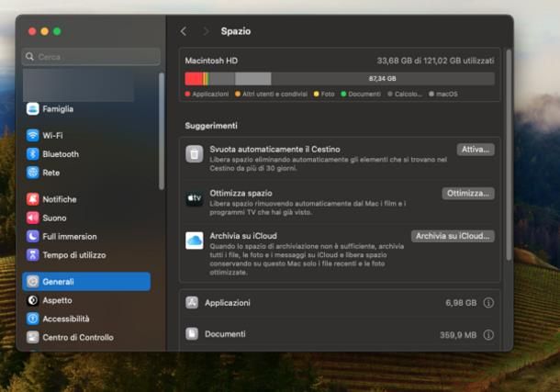The width and height of the screenshot is (560, 392).
Task: Show info for Documenti storage
Action: pyautogui.click(x=488, y=335)
